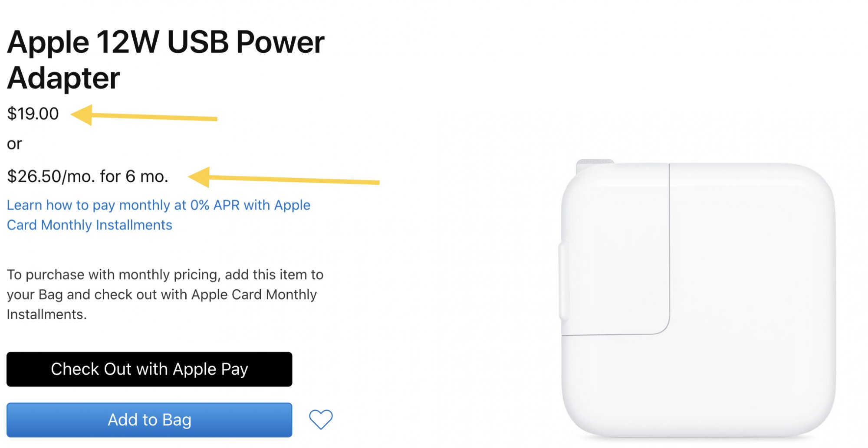
Task: Click 'Card Monthly Installments' link line
Action: tap(89, 225)
